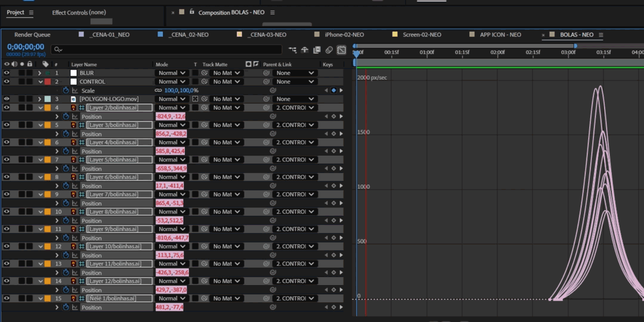Click stopwatch for Layer 2/bolinhas.ai Position
Viewport: 644px width, 322px height.
point(66,117)
